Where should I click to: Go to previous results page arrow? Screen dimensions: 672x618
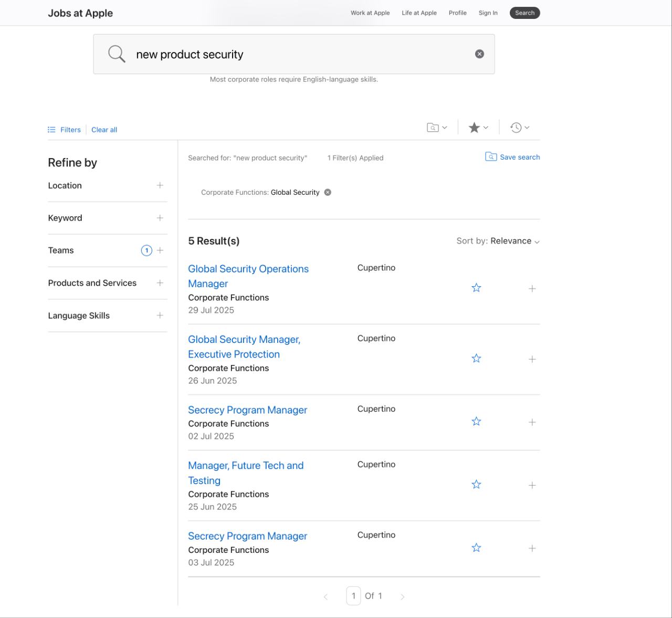(x=326, y=596)
